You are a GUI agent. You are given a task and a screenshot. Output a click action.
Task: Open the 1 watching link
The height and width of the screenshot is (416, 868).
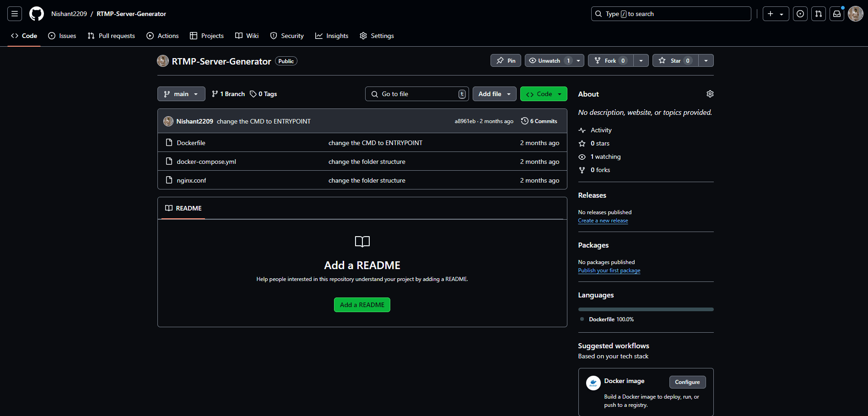pos(605,157)
